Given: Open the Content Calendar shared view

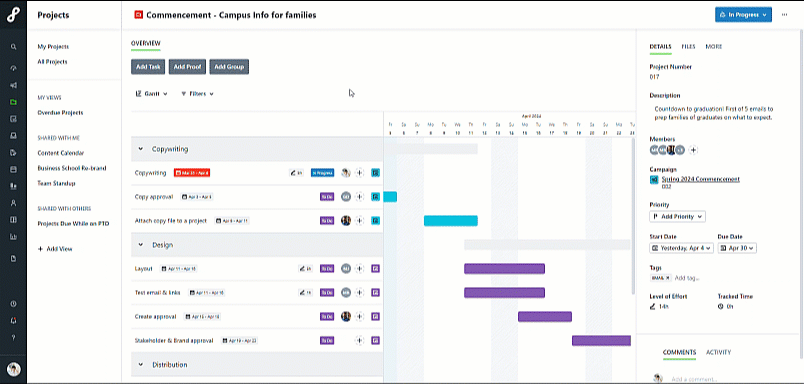Looking at the screenshot, I should 61,153.
